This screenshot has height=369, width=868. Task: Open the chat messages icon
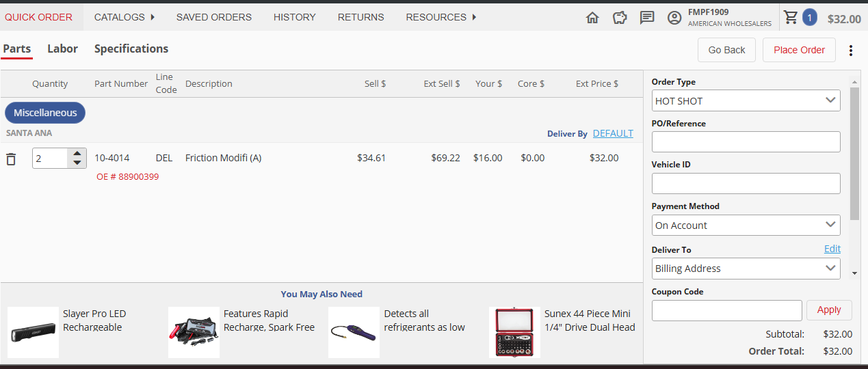click(x=647, y=18)
